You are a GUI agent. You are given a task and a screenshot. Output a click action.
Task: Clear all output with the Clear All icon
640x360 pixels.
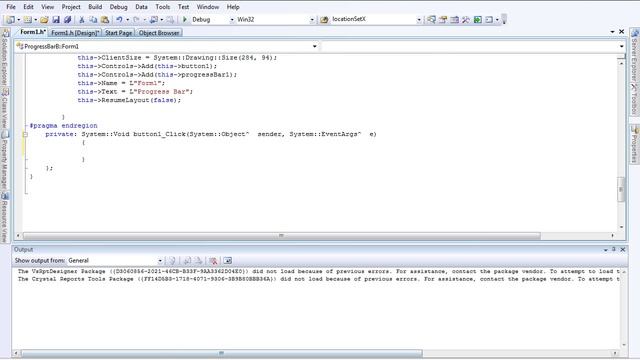(213, 261)
